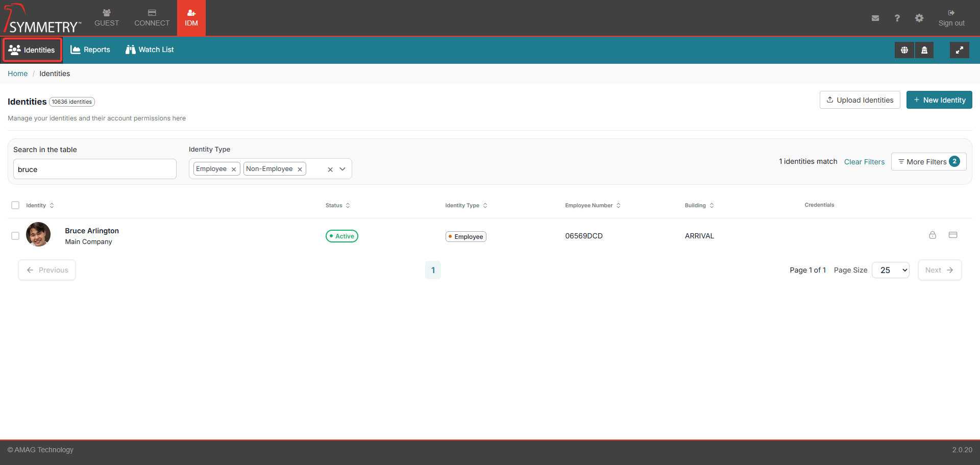Screen dimensions: 980x465
Task: Click the lock icon in Bruce Arlington row
Action: (x=932, y=235)
